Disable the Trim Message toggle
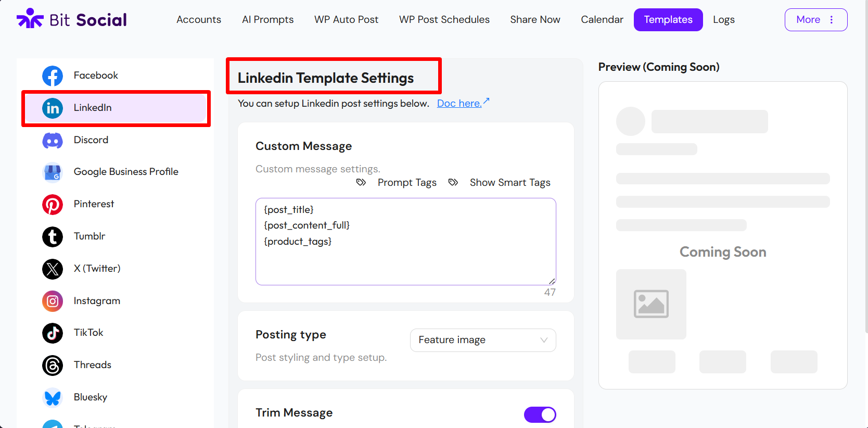 coord(540,415)
